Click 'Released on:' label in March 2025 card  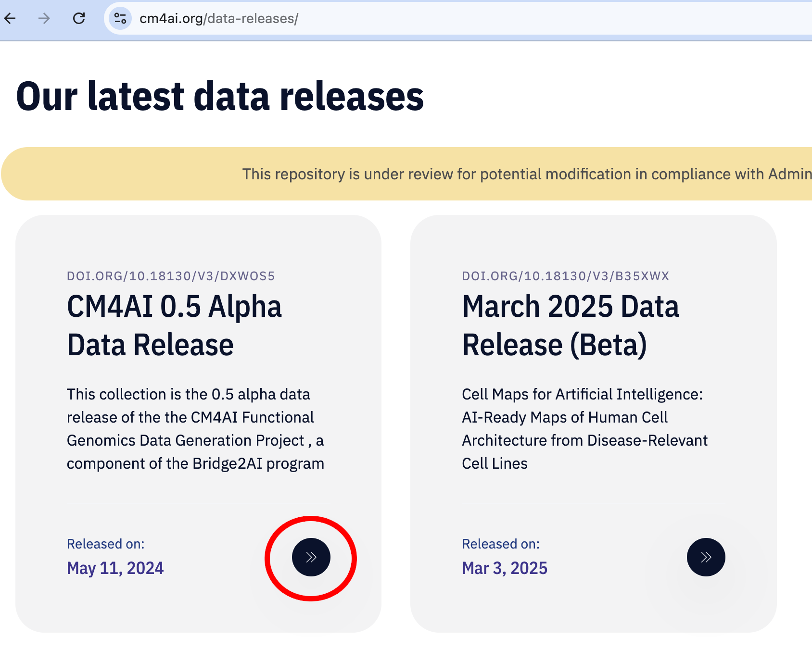tap(501, 544)
